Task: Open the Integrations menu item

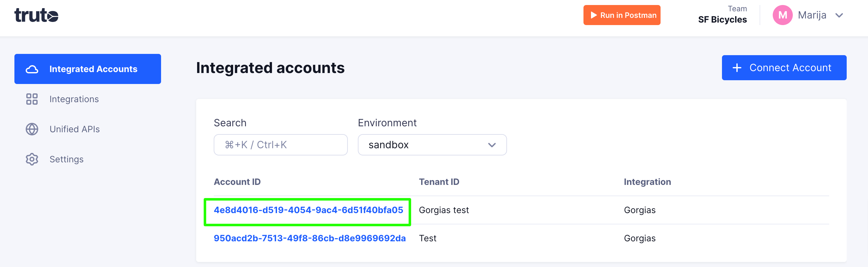Action: pos(74,99)
